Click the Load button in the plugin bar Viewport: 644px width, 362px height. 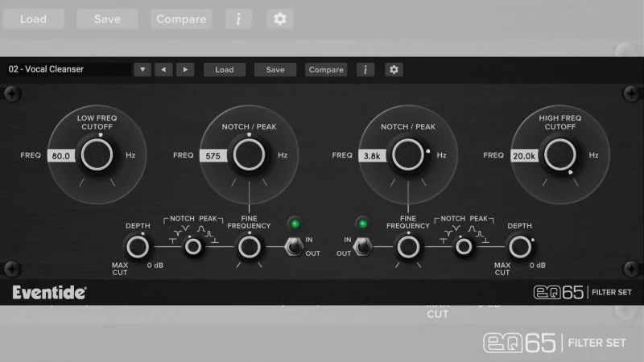click(225, 69)
